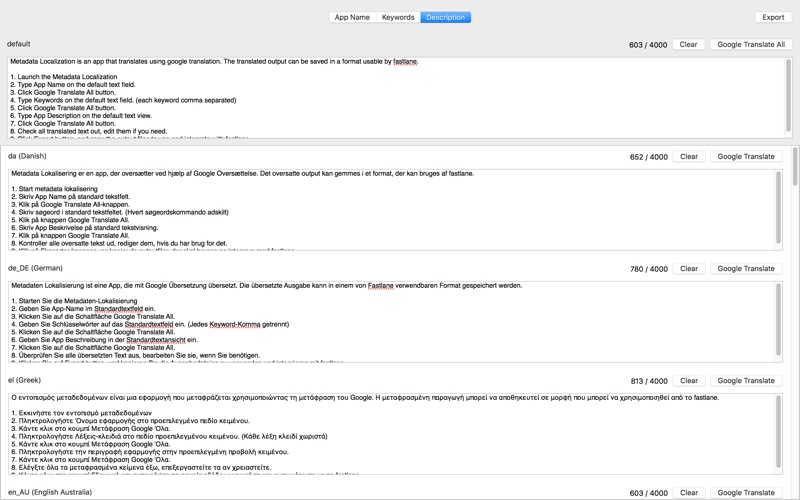This screenshot has height=500, width=800.
Task: Click the Export button
Action: [x=773, y=17]
